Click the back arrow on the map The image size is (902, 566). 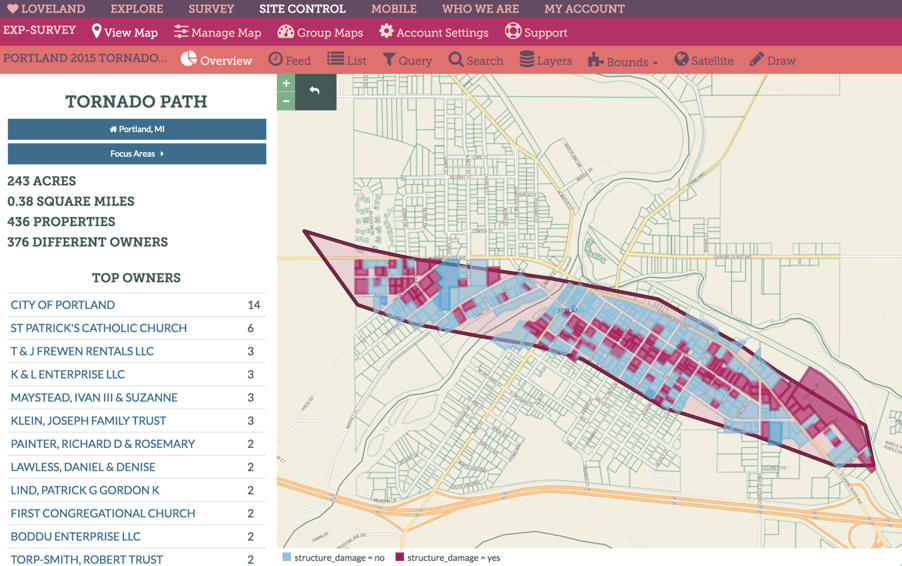tap(315, 91)
